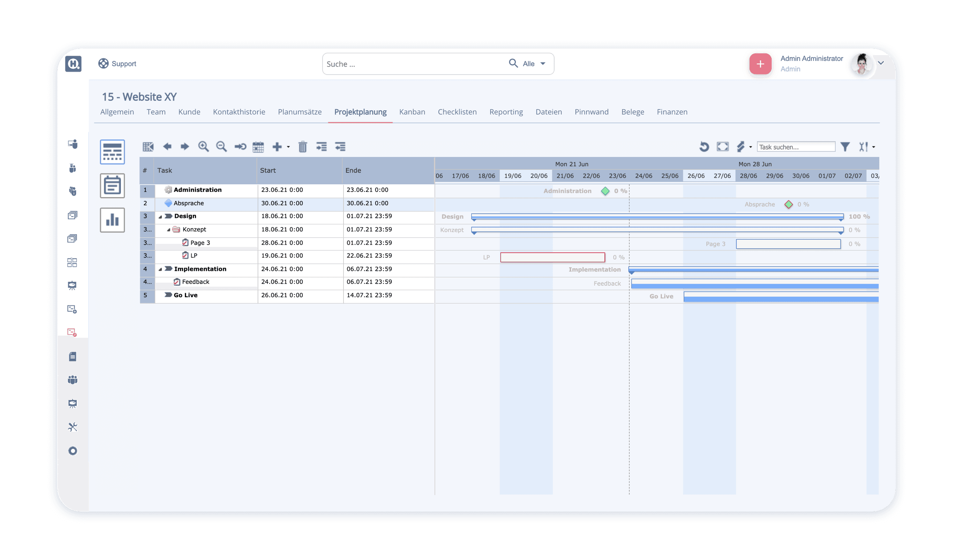Viewport: 953px width, 560px height.
Task: Click the support navigation icon top-left
Action: tap(104, 63)
